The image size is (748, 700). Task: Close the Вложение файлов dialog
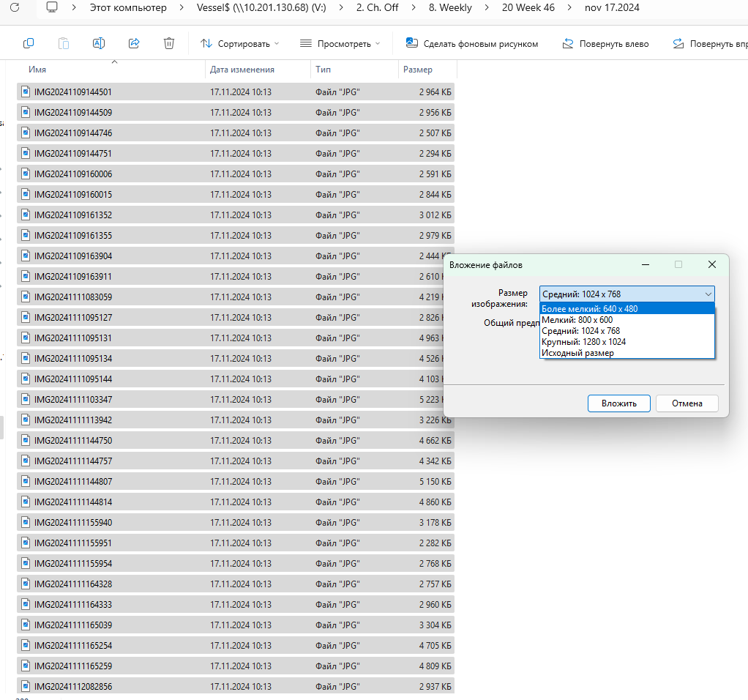(x=712, y=264)
